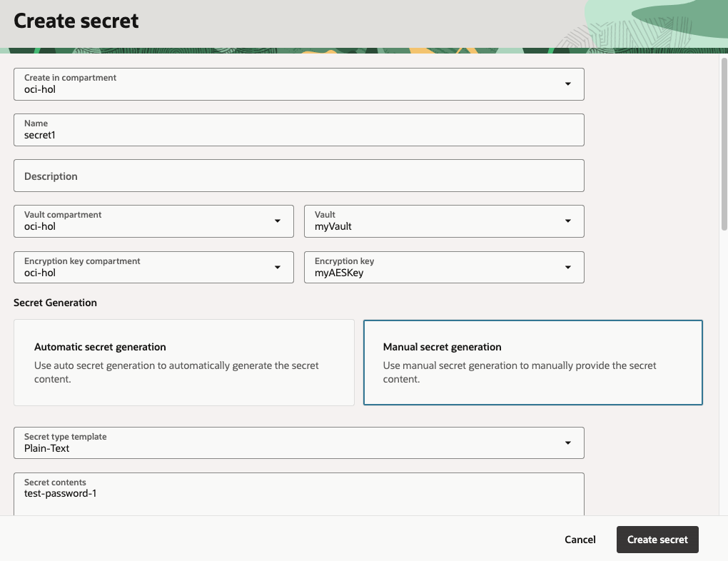Click the Encryption key arrow icon
The width and height of the screenshot is (728, 561).
pos(568,267)
